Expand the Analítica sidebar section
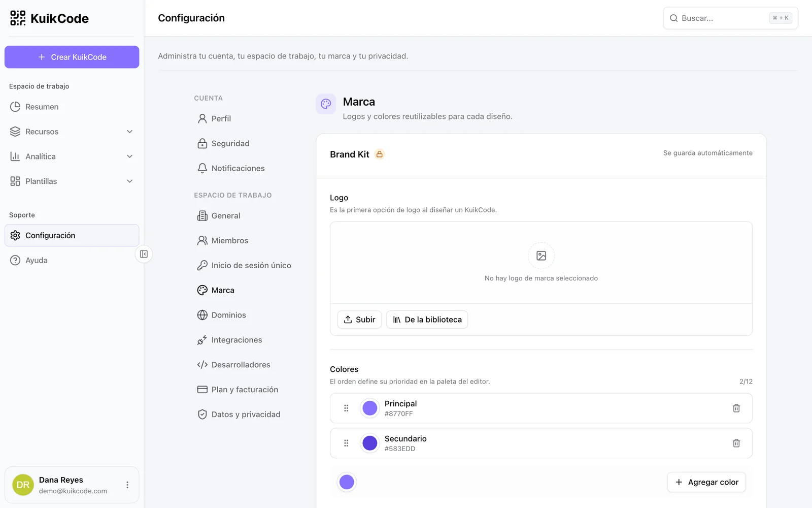The height and width of the screenshot is (508, 812). point(72,156)
